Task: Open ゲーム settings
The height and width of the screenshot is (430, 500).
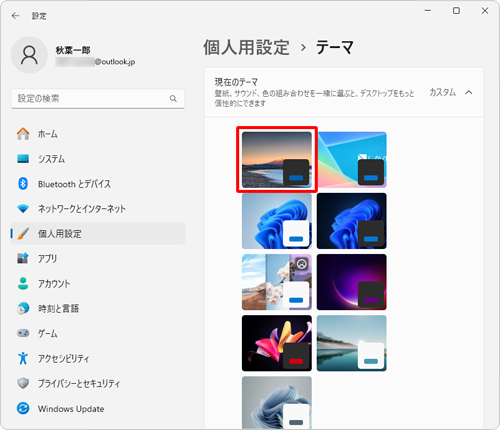Action: click(x=98, y=333)
